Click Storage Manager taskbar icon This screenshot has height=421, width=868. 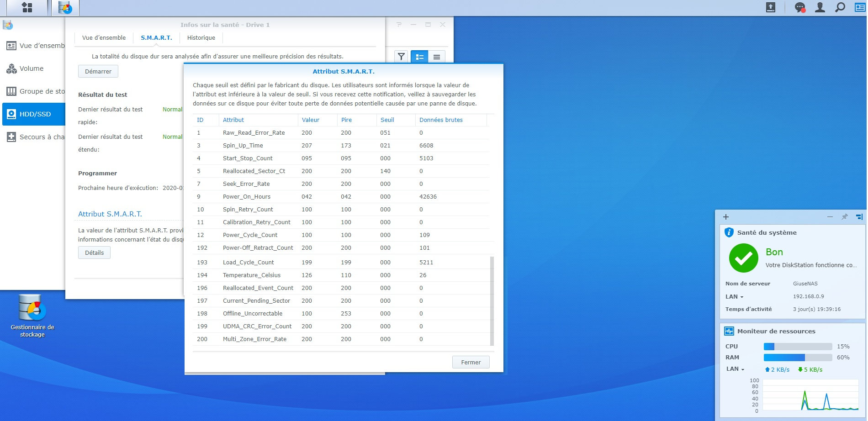coord(65,8)
